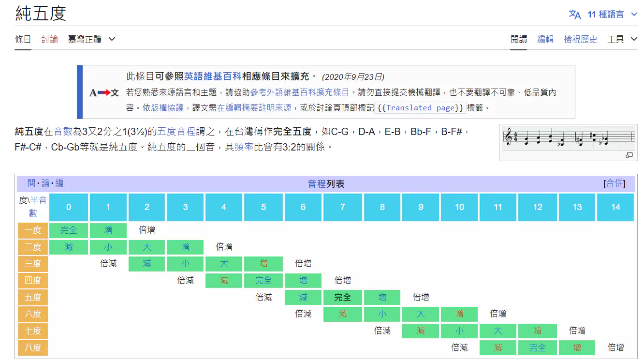Expand the 臺灣正體 variant dropdown
Image resolution: width=644 pixels, height=362 pixels.
pos(91,39)
